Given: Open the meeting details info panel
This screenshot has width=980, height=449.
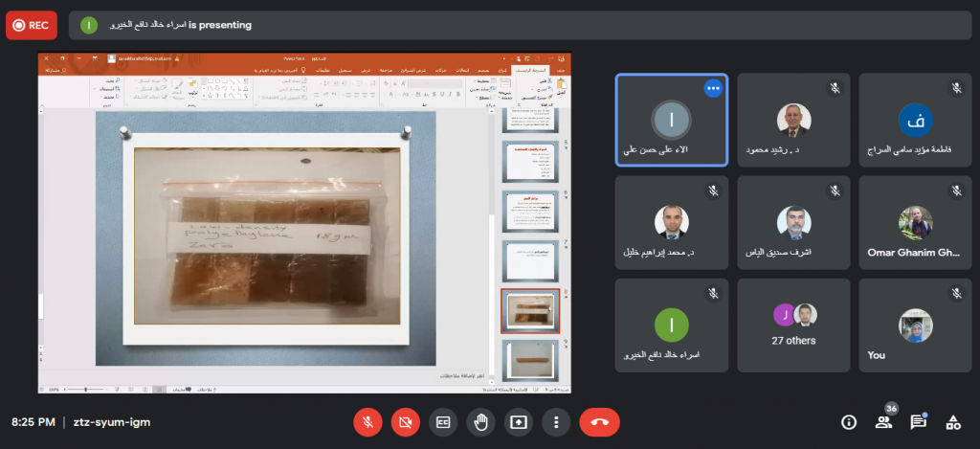Looking at the screenshot, I should click(x=848, y=421).
